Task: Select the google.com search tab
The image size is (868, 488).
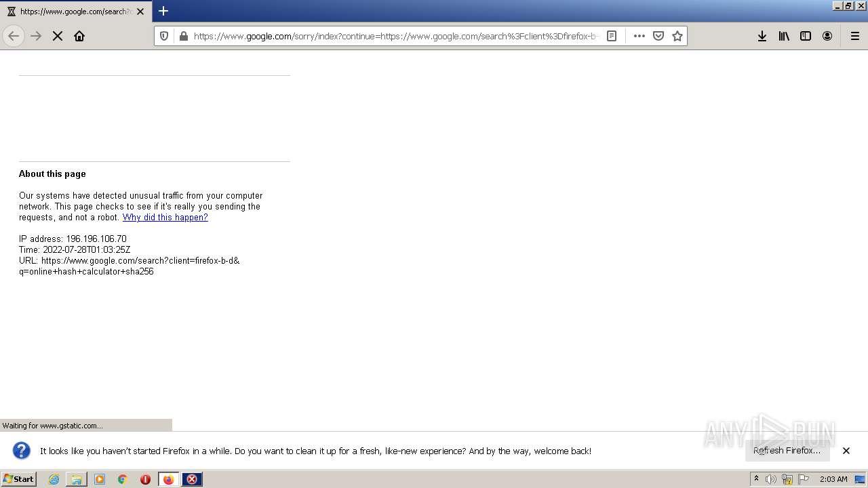Action: point(76,12)
